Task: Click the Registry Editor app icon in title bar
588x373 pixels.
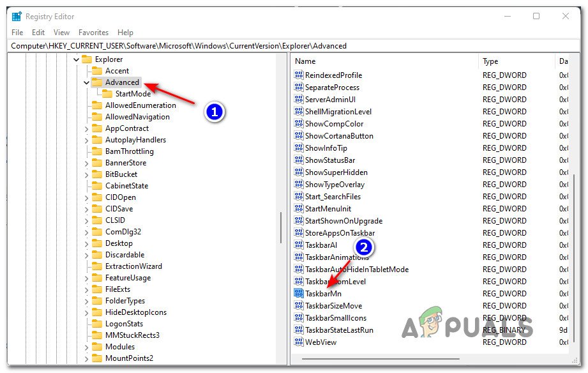Action: [16, 17]
